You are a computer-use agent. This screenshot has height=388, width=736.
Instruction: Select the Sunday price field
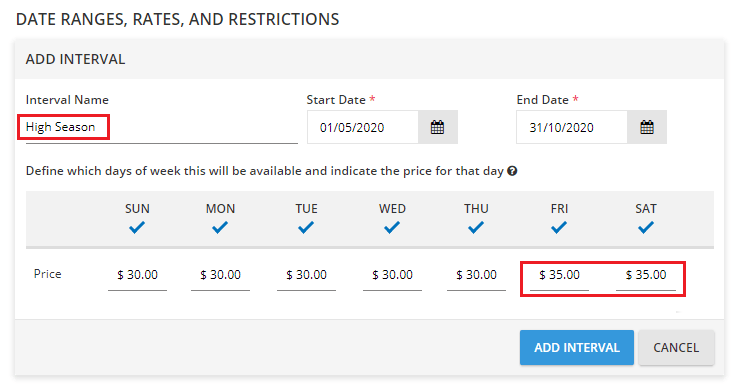tap(138, 275)
